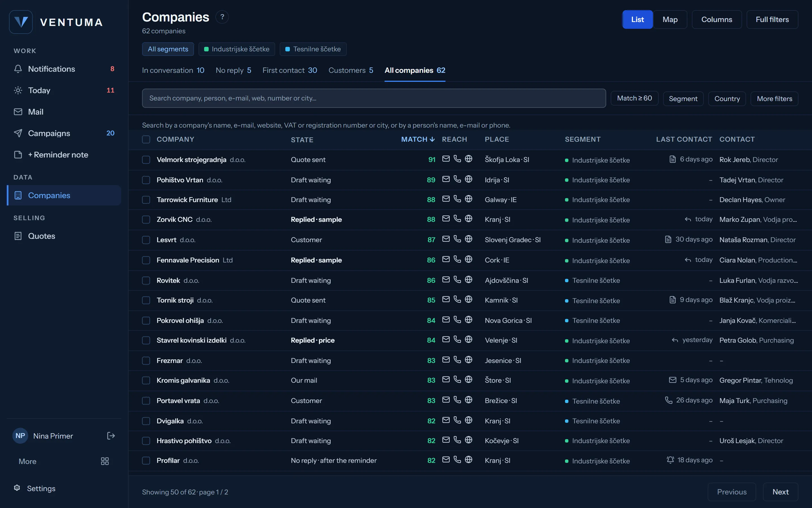Click the email icon in Lesvrt row

(x=445, y=239)
